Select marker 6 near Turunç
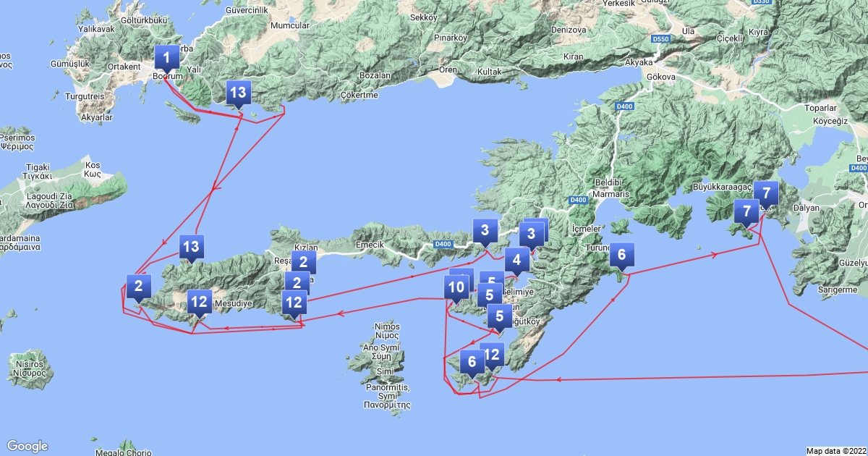This screenshot has width=868, height=456. 621,255
